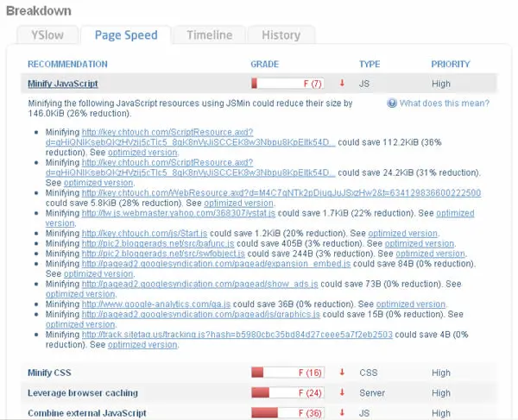Switch to the YSlow tab
Image resolution: width=518 pixels, height=420 pixels.
(x=47, y=35)
